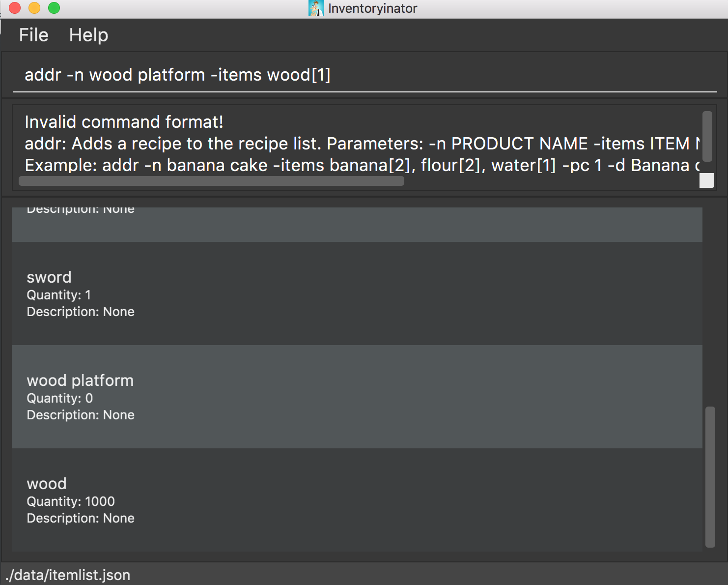Select the partially visible item card at top
Image resolution: width=728 pixels, height=585 pixels.
click(357, 224)
